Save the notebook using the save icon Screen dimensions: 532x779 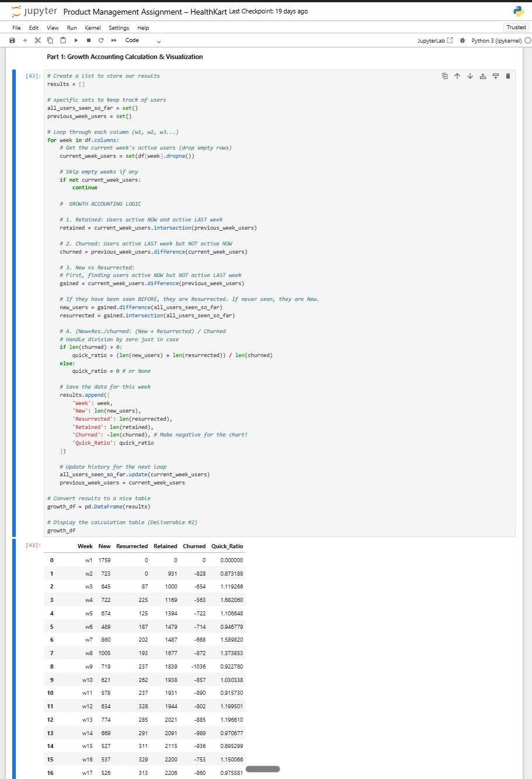click(x=12, y=40)
